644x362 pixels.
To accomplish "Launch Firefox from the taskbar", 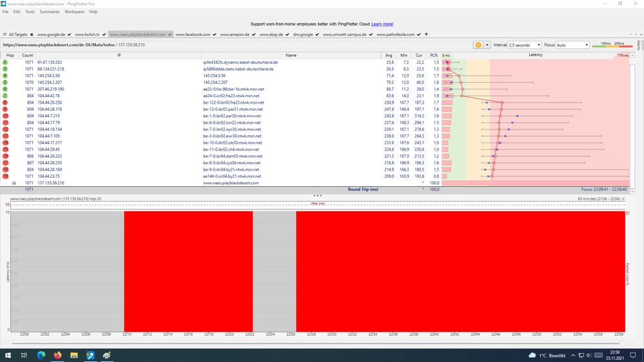I will click(x=57, y=356).
